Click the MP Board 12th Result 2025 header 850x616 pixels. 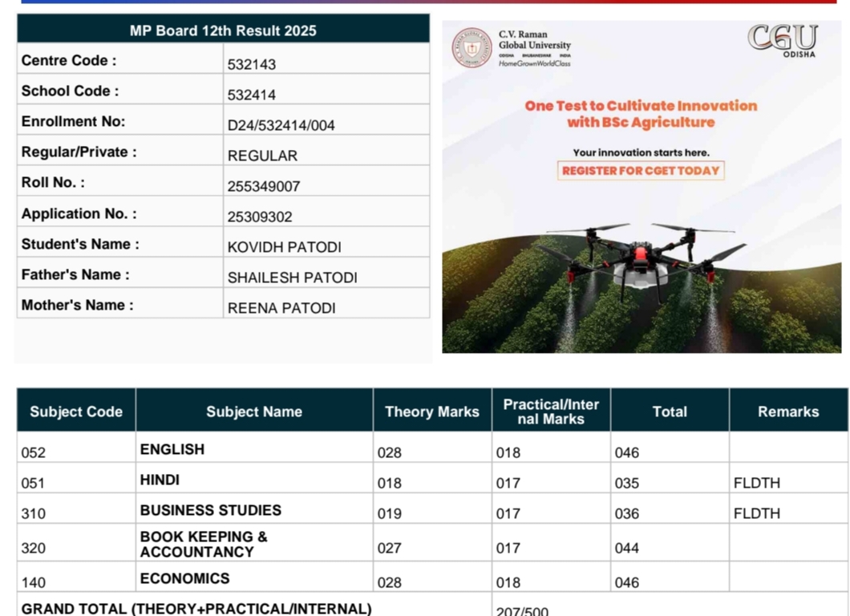223,30
